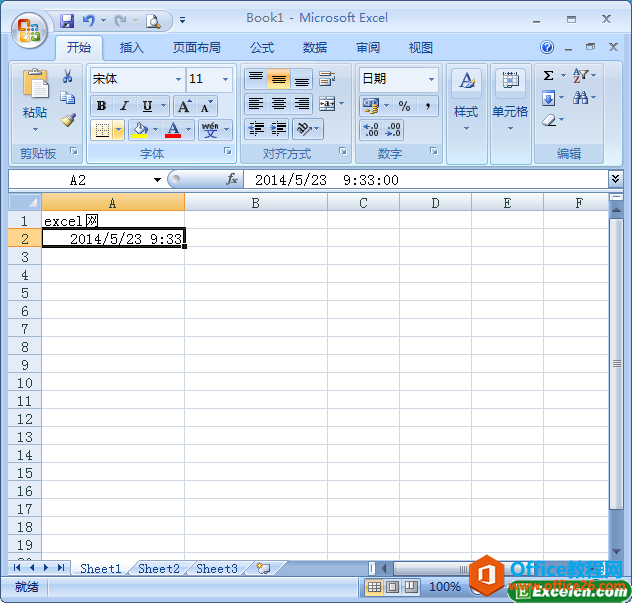The height and width of the screenshot is (603, 632).
Task: Save the workbook with floppy icon
Action: click(x=67, y=20)
